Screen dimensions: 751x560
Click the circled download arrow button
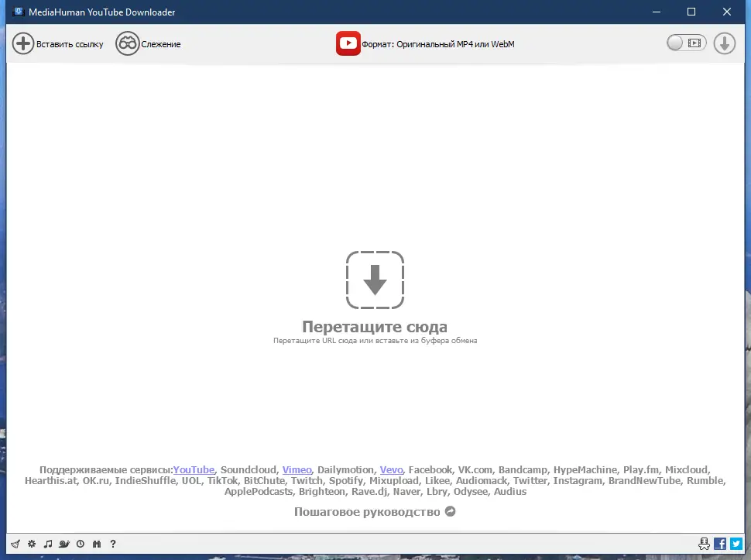pyautogui.click(x=724, y=43)
